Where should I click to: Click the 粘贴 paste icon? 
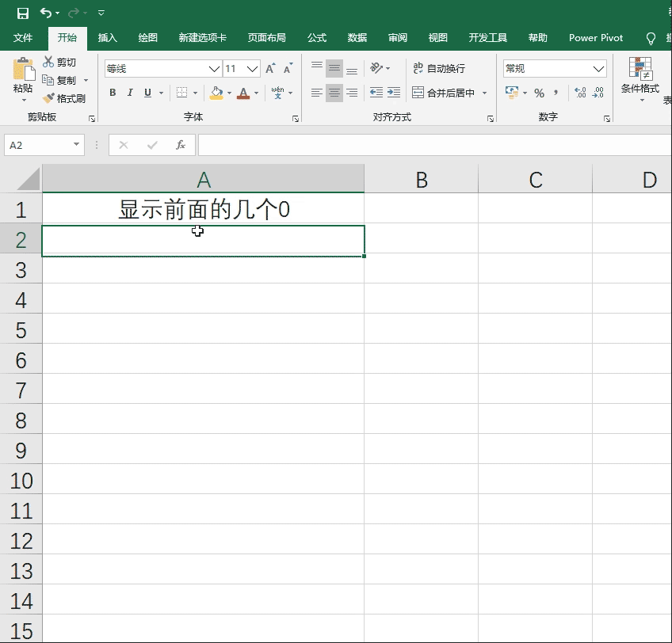point(24,70)
